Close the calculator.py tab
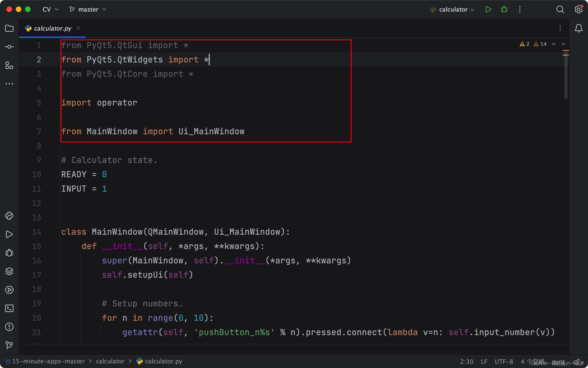 click(78, 28)
